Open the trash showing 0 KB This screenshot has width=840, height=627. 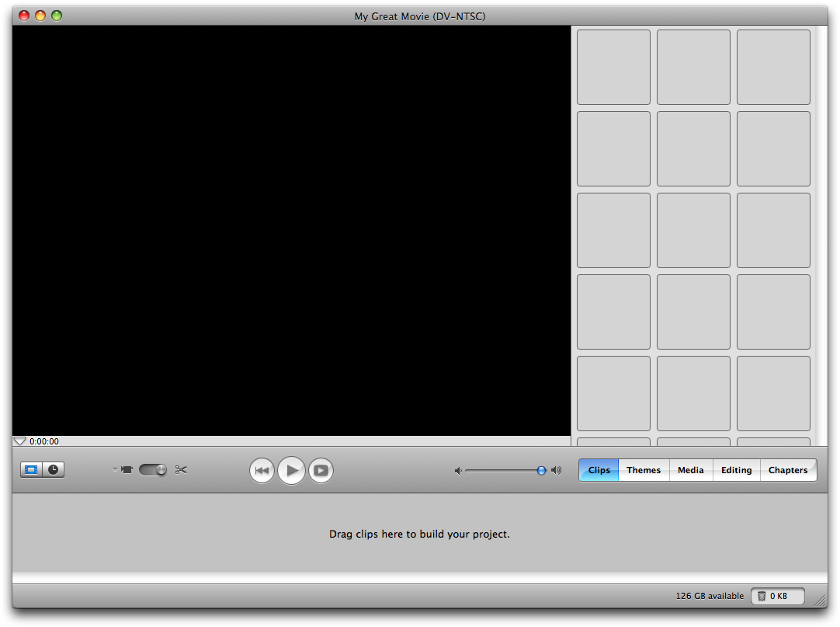coord(778,596)
